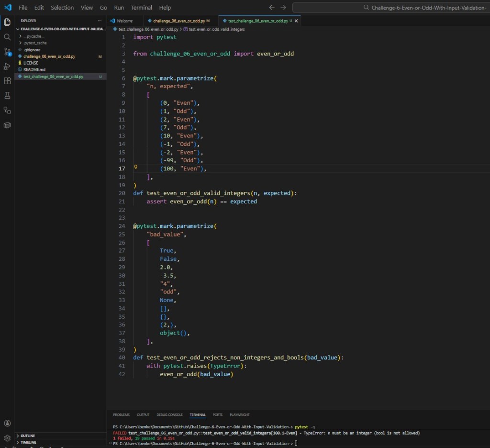Click the test_even_or_odd_valid_integers breadcrumb
This screenshot has height=448, width=490.
[x=217, y=29]
